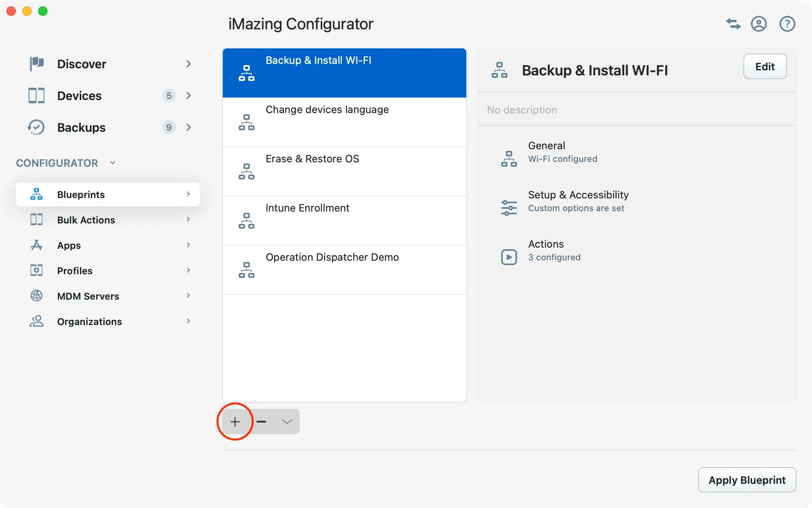Click the help question mark icon

(787, 24)
